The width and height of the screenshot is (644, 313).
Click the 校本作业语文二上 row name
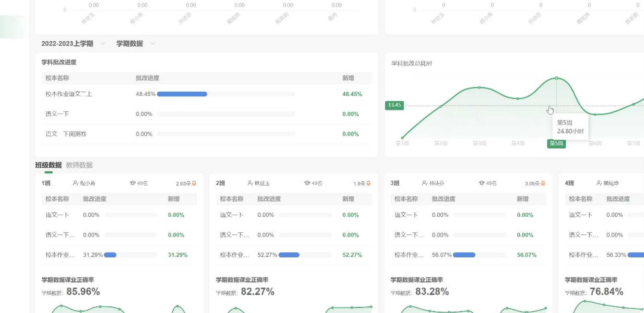click(69, 94)
